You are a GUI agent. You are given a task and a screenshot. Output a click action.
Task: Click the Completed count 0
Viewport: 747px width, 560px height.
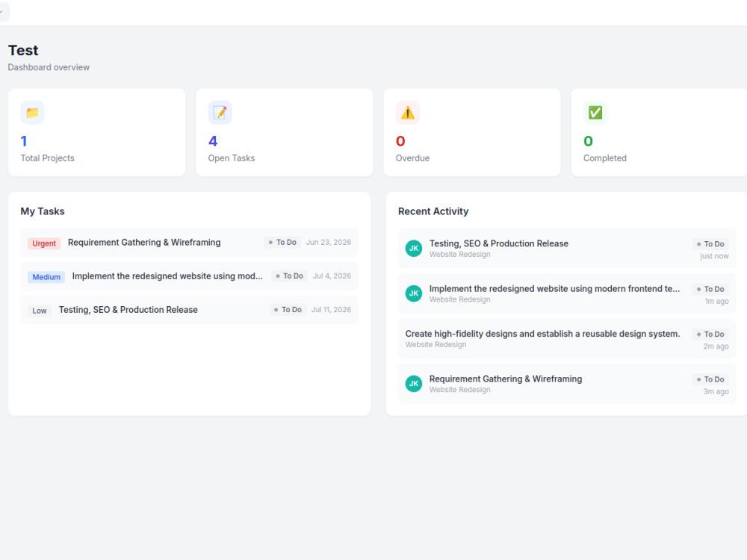[589, 141]
